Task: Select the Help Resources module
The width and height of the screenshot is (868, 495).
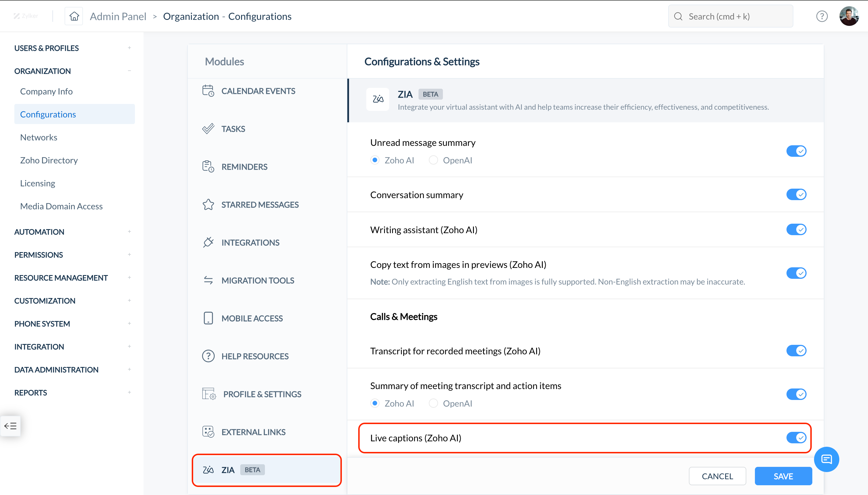Action: point(267,356)
